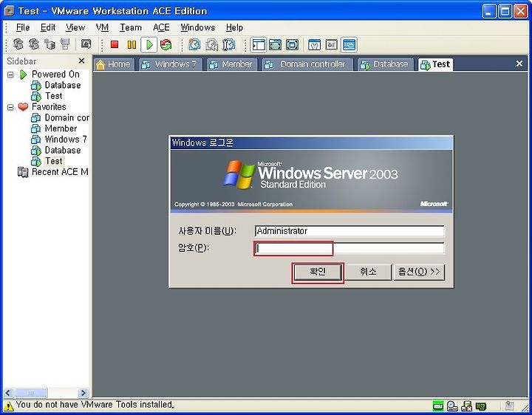Open the File menu
This screenshot has width=532, height=415.
[x=23, y=27]
